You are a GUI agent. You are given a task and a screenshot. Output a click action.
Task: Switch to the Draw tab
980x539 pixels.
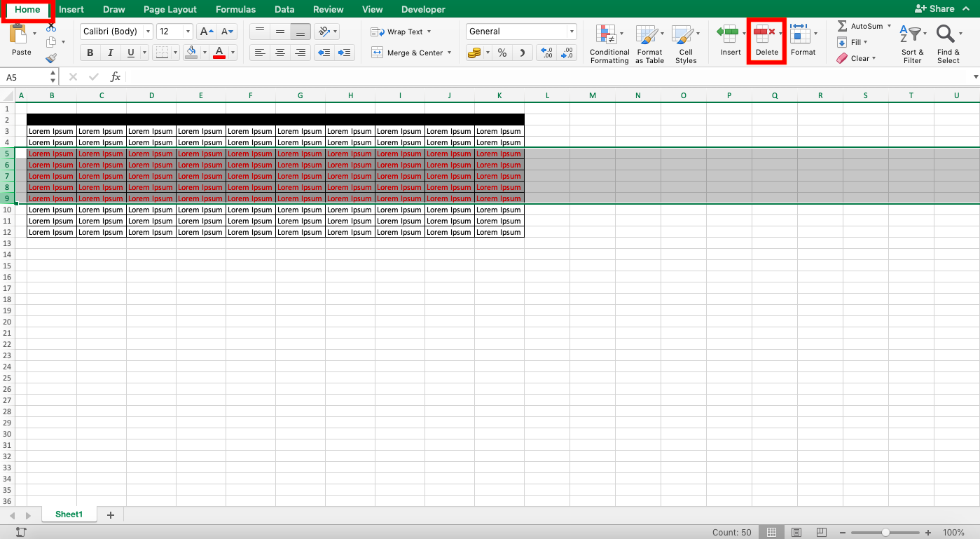click(x=113, y=9)
